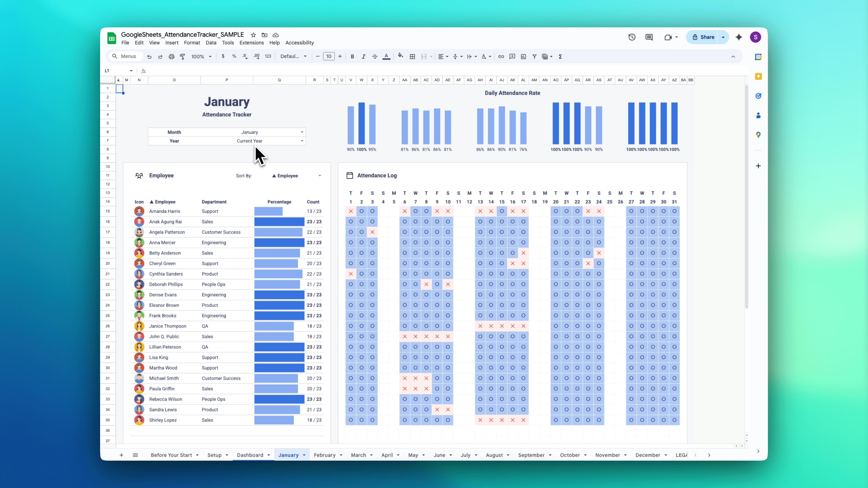
Task: Open the Month dropdown showing January
Action: [x=302, y=132]
